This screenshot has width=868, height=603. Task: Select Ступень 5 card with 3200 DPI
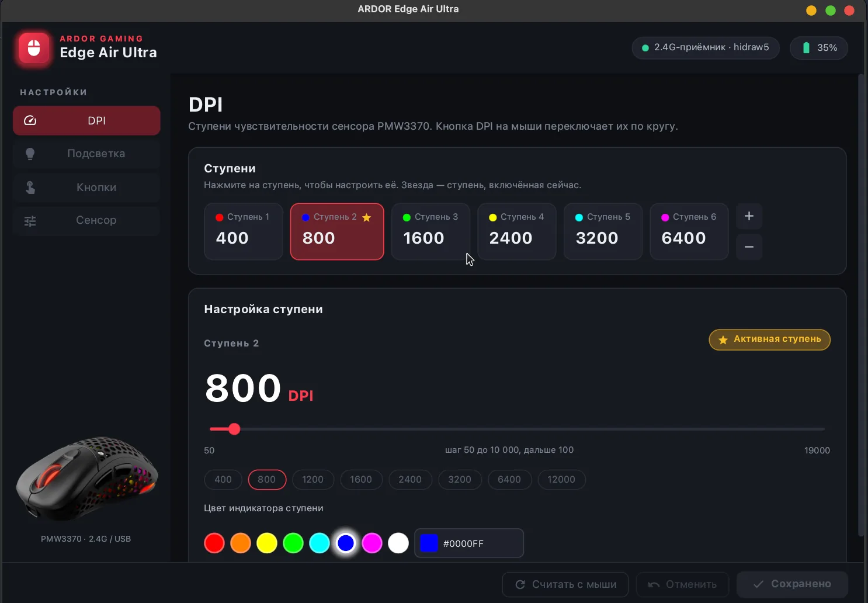[603, 231]
